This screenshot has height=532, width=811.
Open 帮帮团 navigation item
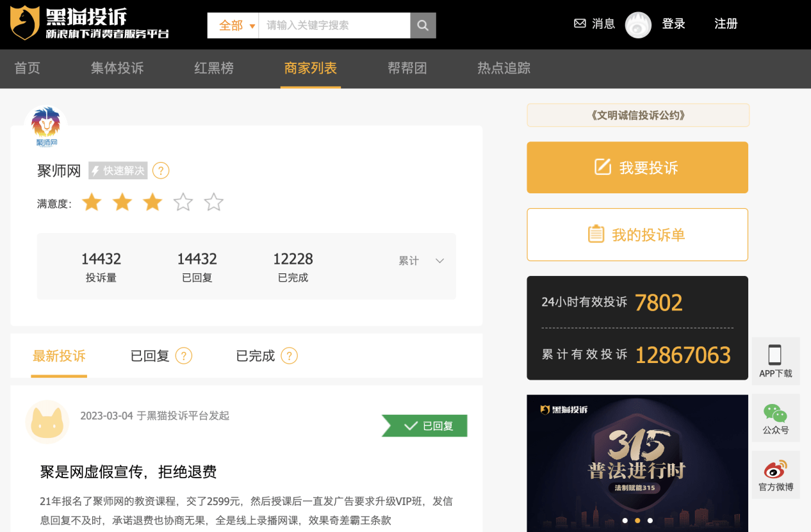(x=407, y=68)
